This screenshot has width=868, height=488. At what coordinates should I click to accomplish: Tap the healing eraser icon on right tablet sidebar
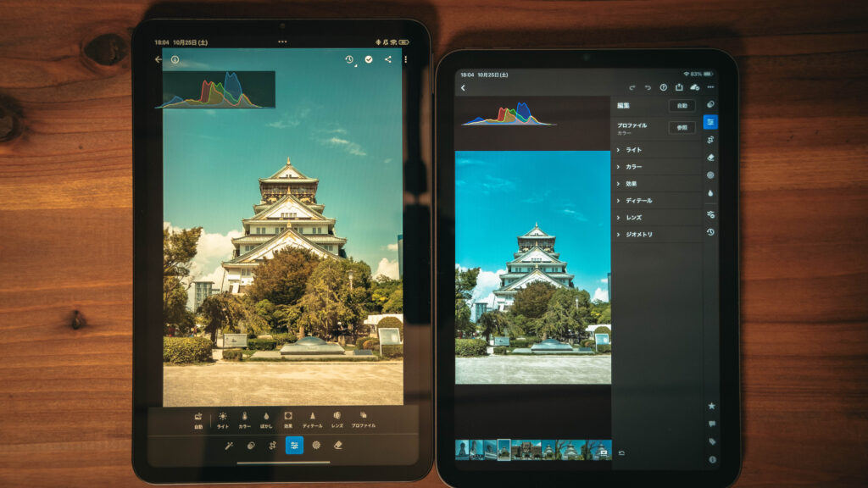(709, 158)
